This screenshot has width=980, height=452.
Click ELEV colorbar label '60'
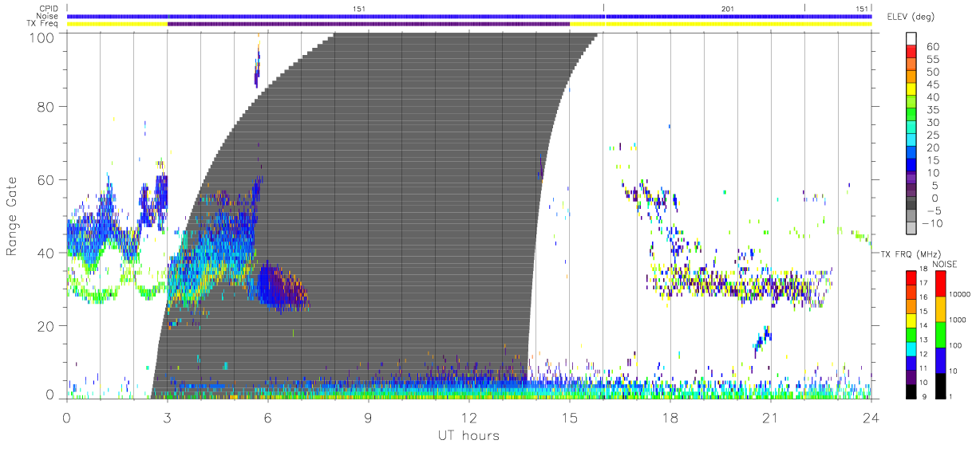click(x=932, y=47)
